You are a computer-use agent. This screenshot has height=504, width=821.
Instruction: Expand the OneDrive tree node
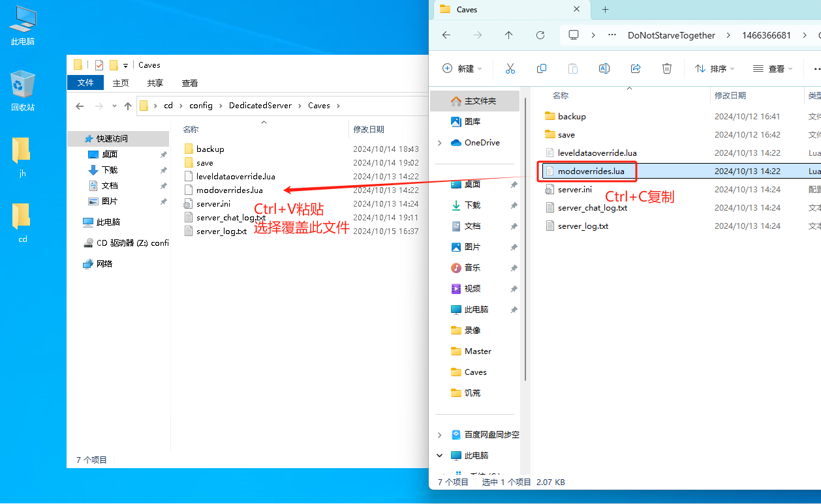[x=440, y=143]
